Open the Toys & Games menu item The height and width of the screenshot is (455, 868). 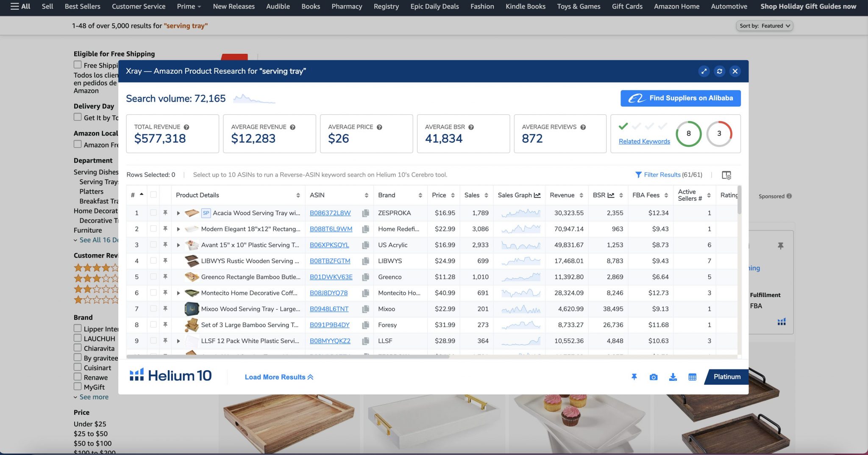pos(578,6)
